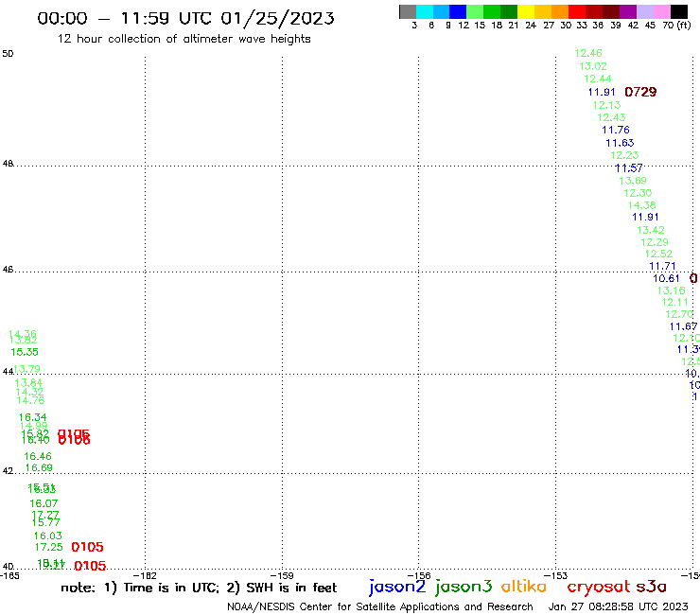Click the wave height value 12.13
The width and height of the screenshot is (700, 615).
[x=606, y=105]
